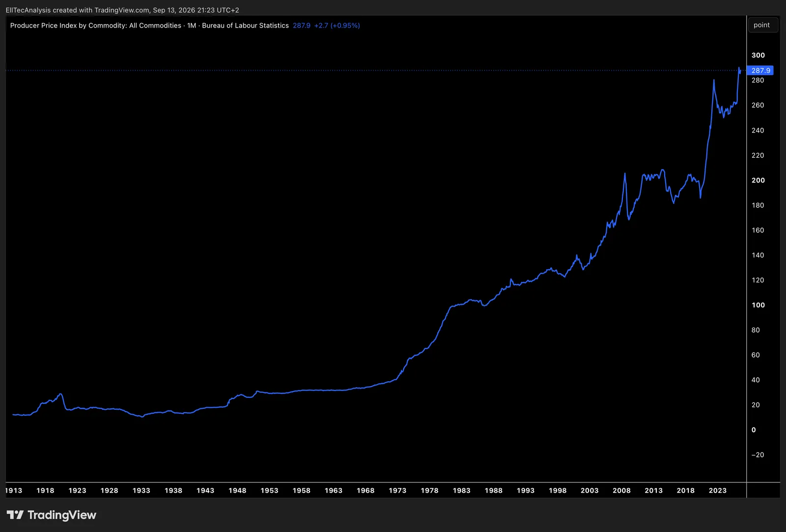The width and height of the screenshot is (786, 532).
Task: Select the positive 20 price axis label
Action: 756,405
